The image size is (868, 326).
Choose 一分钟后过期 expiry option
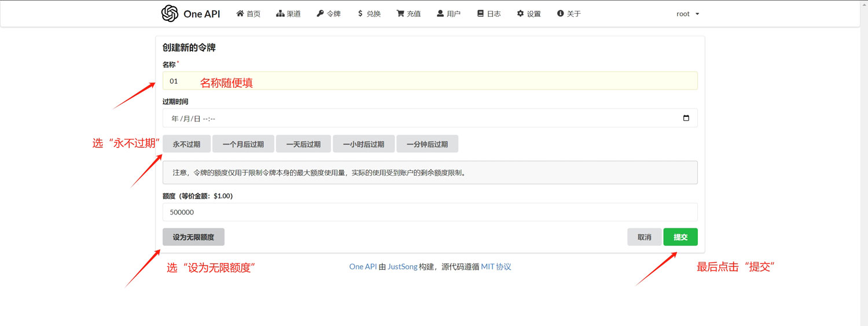pos(427,144)
